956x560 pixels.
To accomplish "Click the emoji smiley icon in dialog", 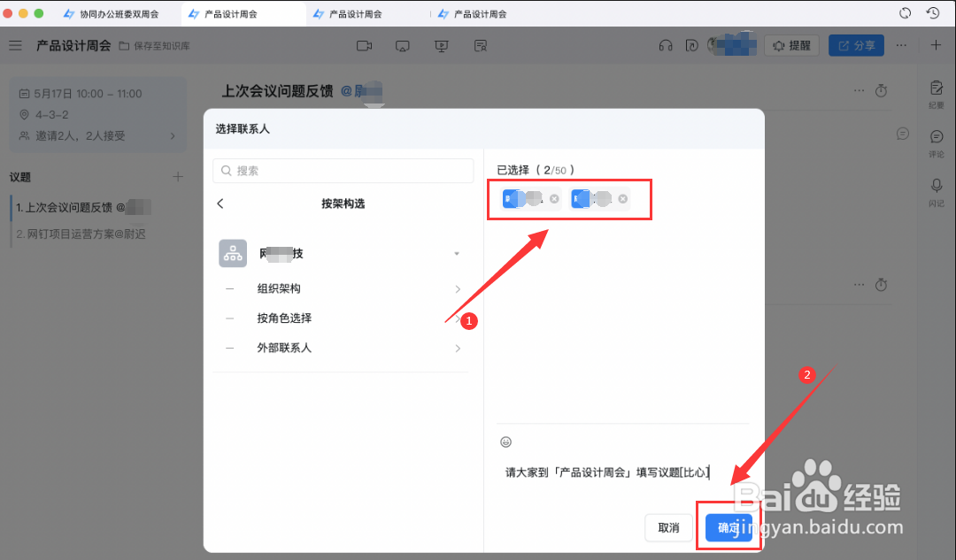I will 506,441.
